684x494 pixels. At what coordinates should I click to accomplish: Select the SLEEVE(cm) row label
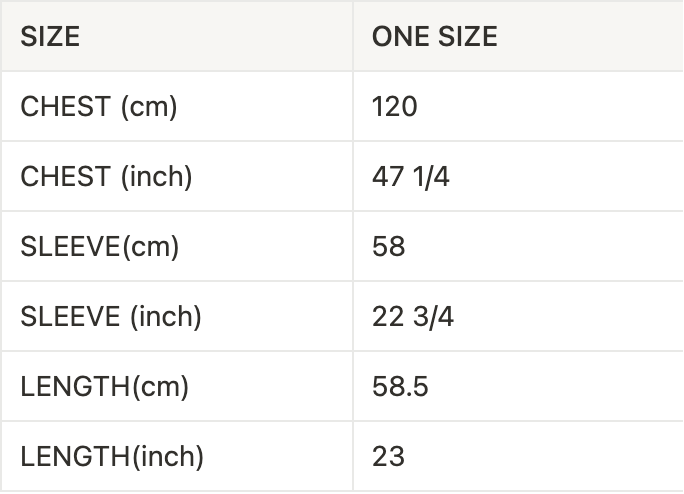click(x=99, y=247)
